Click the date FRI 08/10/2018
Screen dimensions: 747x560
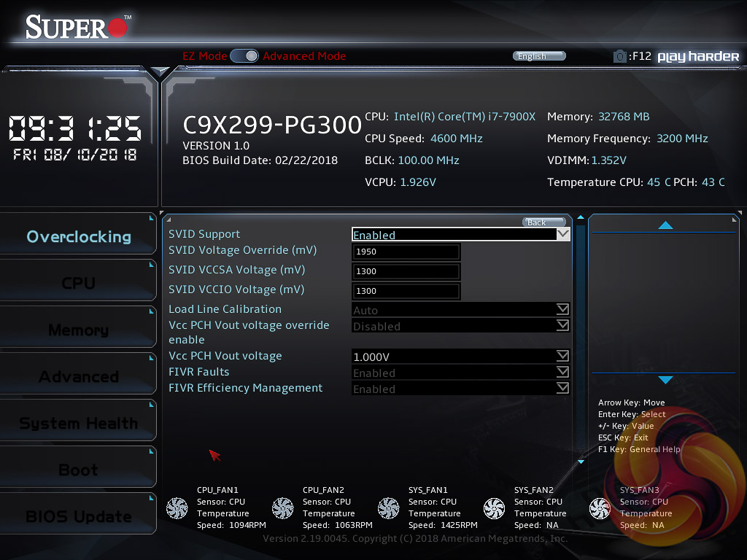(x=75, y=155)
